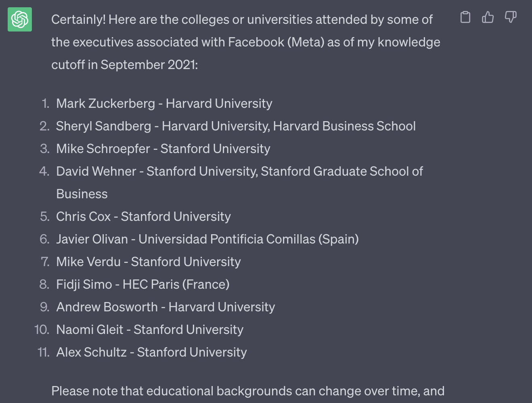Copy the response with the clipboard icon
Image resolution: width=532 pixels, height=403 pixels.
tap(465, 17)
